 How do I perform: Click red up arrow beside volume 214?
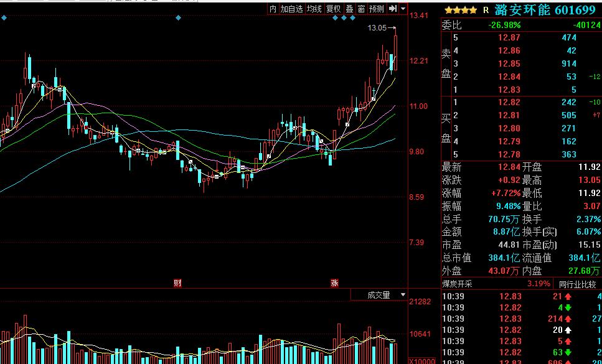click(x=568, y=319)
